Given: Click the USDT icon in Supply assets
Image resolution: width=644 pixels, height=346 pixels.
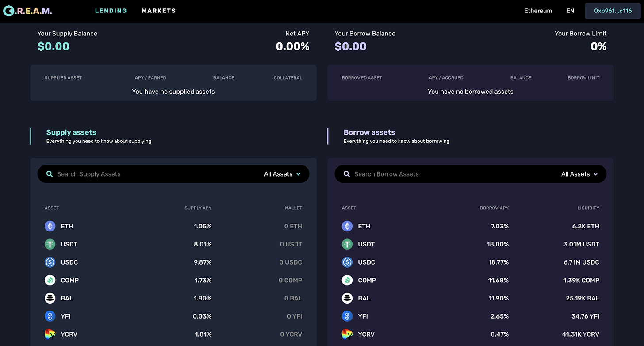Looking at the screenshot, I should point(50,244).
